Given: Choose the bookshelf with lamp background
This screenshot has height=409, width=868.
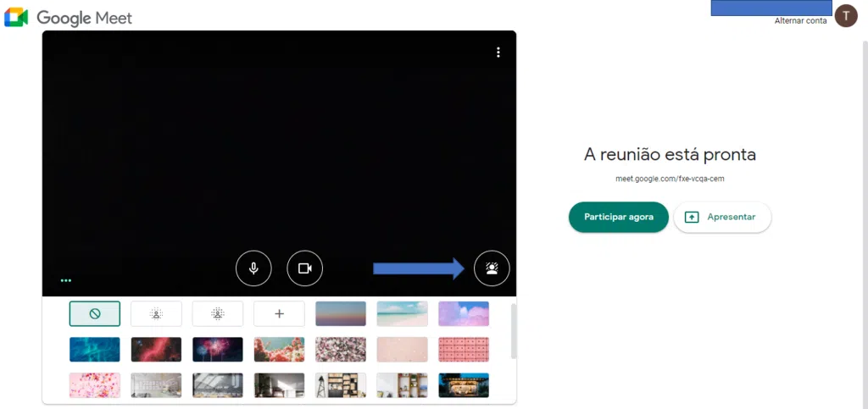Looking at the screenshot, I should (x=341, y=385).
